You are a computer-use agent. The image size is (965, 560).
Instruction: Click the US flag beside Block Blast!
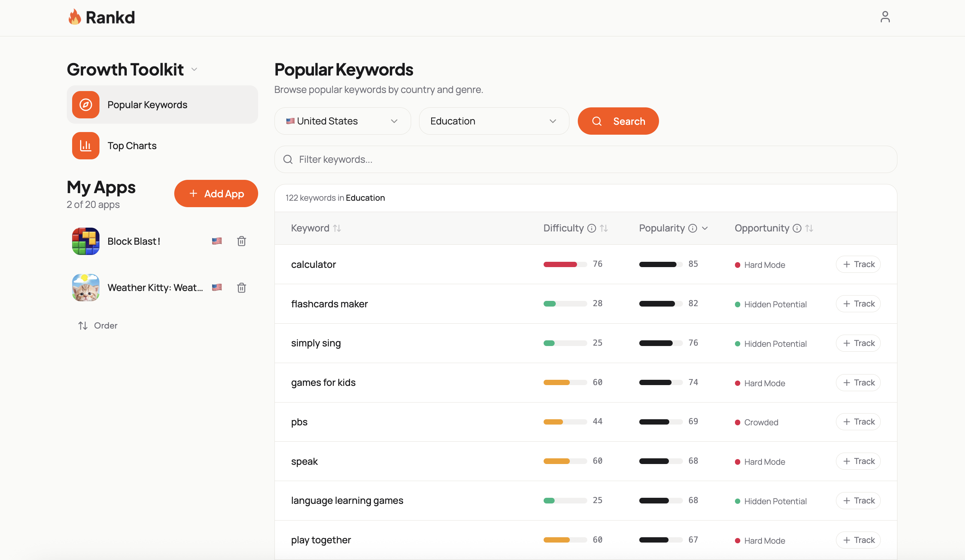[217, 241]
